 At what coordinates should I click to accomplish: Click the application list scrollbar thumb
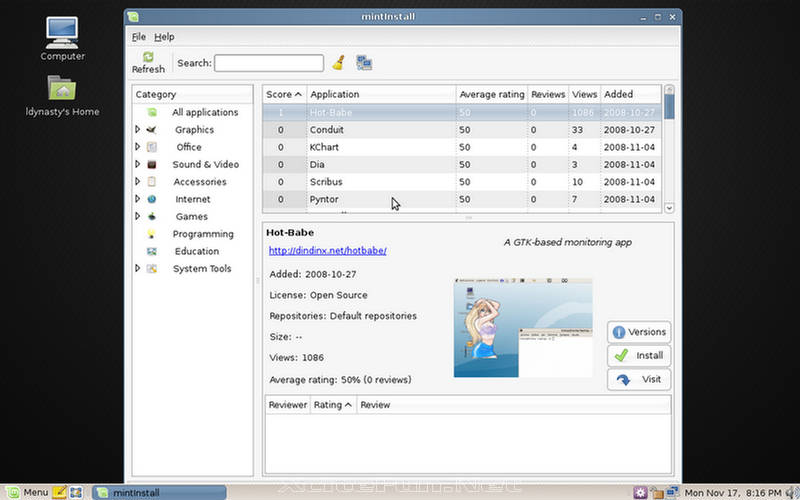pos(669,107)
